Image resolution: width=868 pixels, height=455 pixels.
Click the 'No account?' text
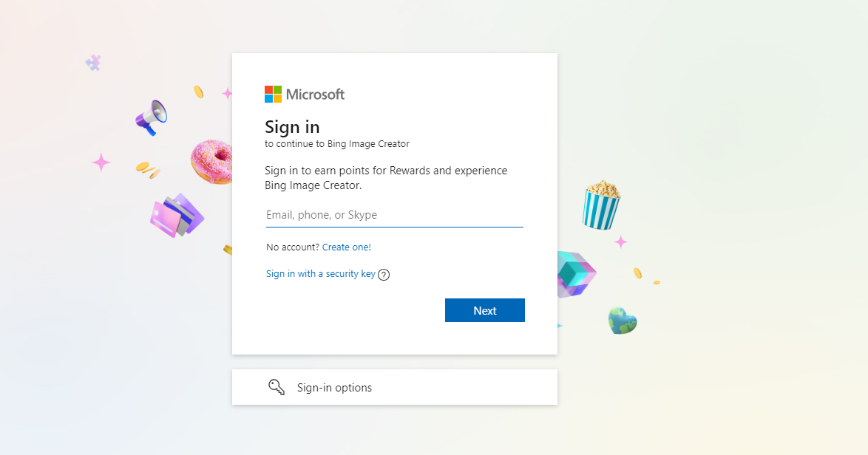pos(292,247)
